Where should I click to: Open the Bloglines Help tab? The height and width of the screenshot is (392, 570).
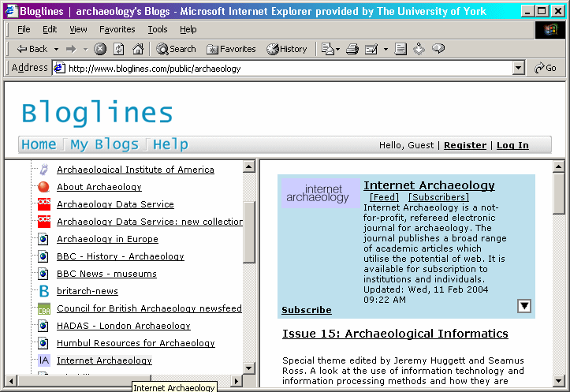point(170,144)
